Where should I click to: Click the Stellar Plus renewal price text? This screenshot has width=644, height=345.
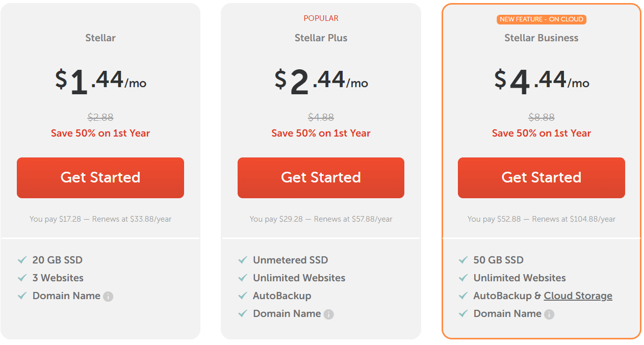click(321, 219)
